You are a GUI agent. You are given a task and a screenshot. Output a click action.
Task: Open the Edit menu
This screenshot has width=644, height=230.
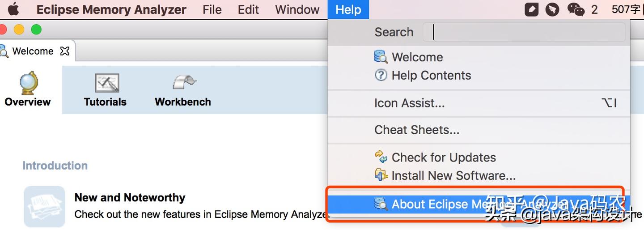[x=248, y=9]
